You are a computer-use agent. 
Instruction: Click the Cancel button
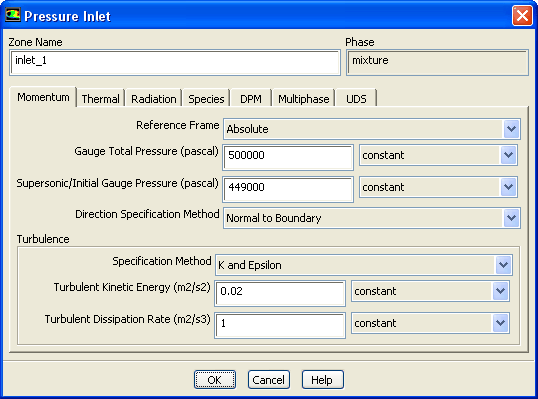[x=269, y=379]
